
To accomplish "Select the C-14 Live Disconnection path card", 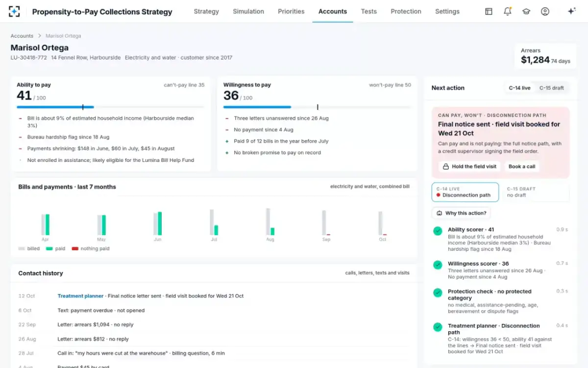I will 465,192.
